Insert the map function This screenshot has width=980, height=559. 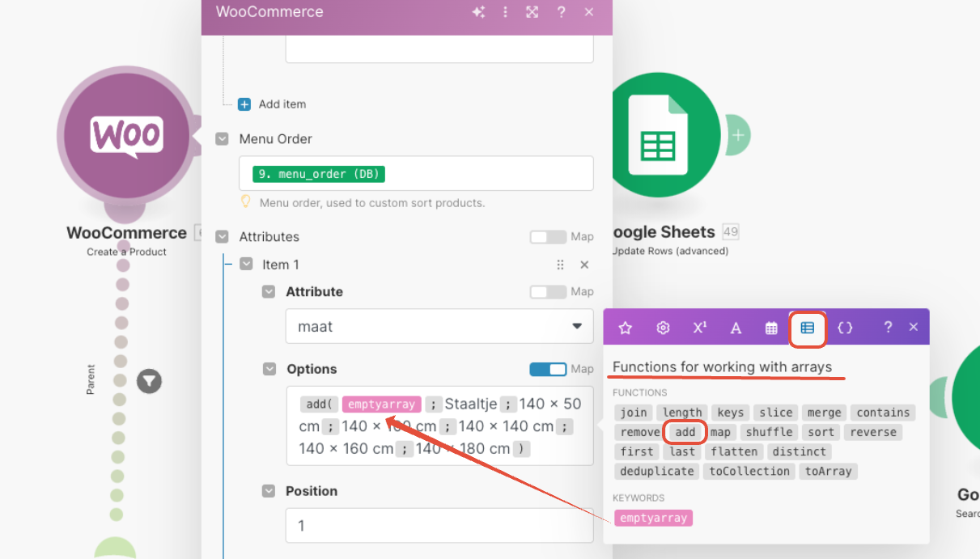(720, 432)
